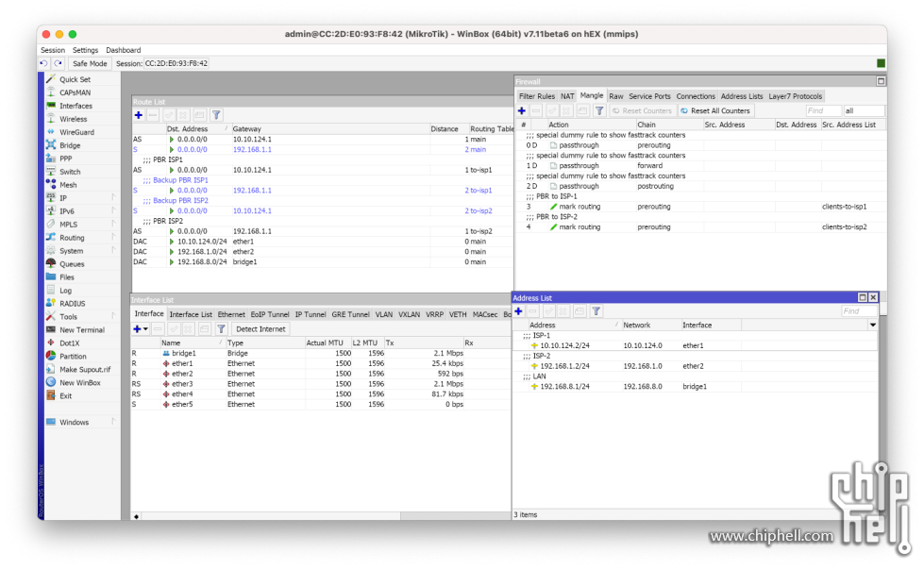This screenshot has height=569, width=924.
Task: Open Files in the sidebar
Action: pos(67,277)
